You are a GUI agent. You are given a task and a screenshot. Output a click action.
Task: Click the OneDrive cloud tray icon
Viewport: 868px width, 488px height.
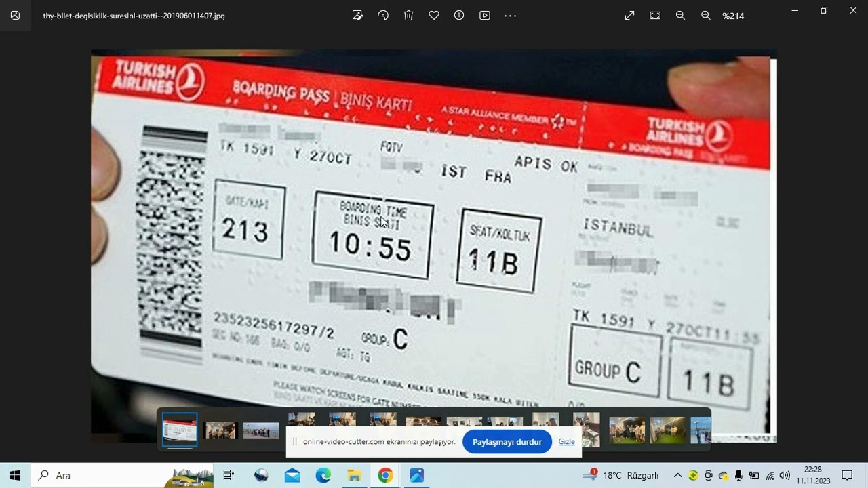coord(724,475)
